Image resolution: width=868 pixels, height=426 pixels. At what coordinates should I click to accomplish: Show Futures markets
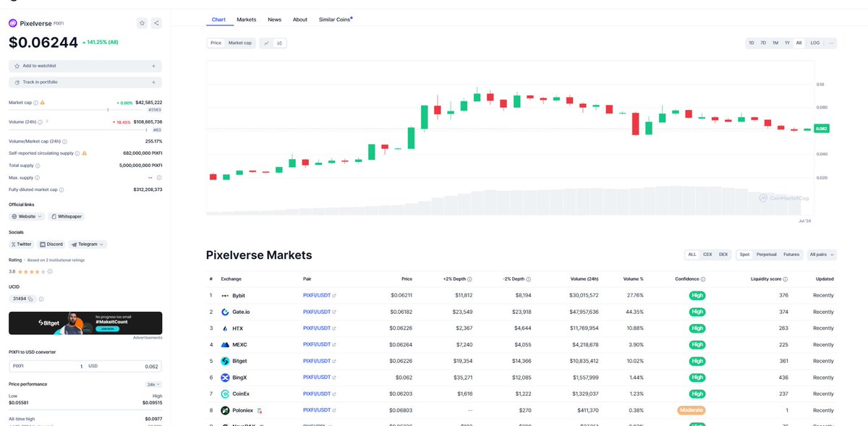coord(791,255)
